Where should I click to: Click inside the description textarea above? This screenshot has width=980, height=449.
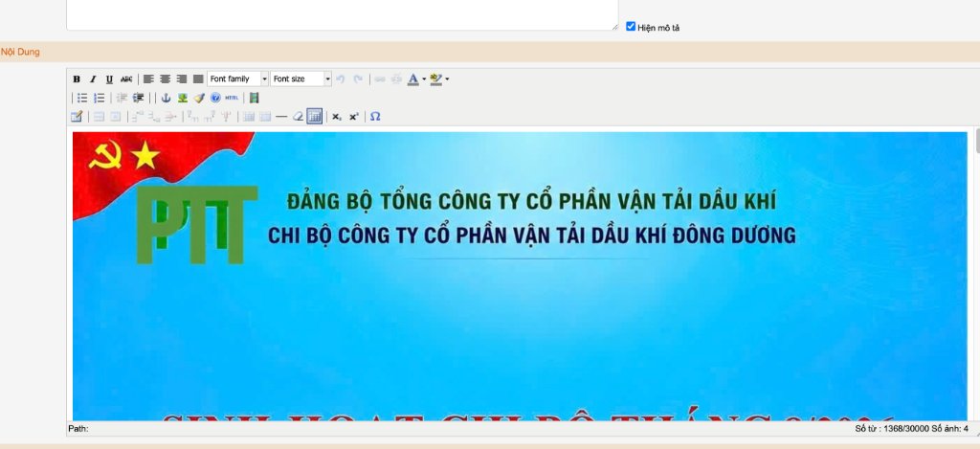point(343,13)
